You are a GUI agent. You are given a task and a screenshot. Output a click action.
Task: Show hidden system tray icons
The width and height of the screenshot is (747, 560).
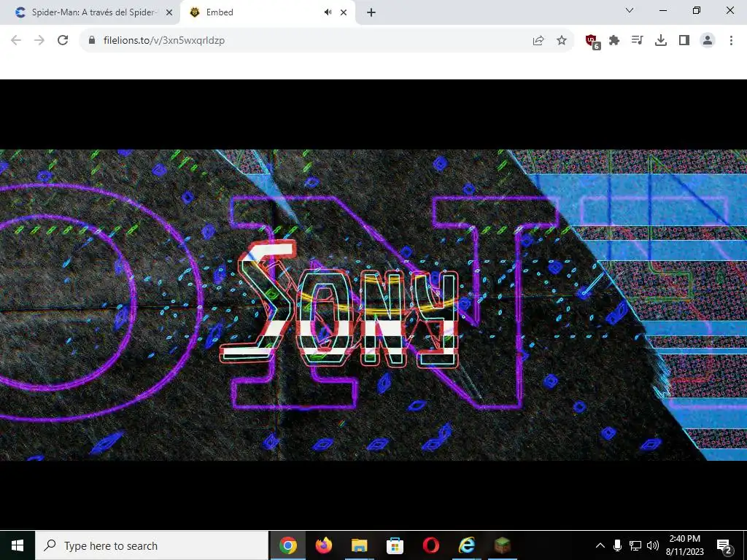coord(600,545)
